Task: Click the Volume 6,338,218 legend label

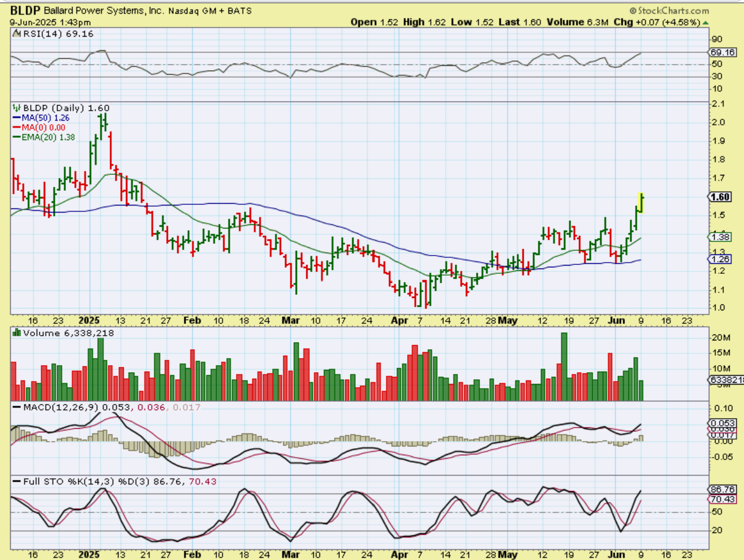Action: coord(68,333)
